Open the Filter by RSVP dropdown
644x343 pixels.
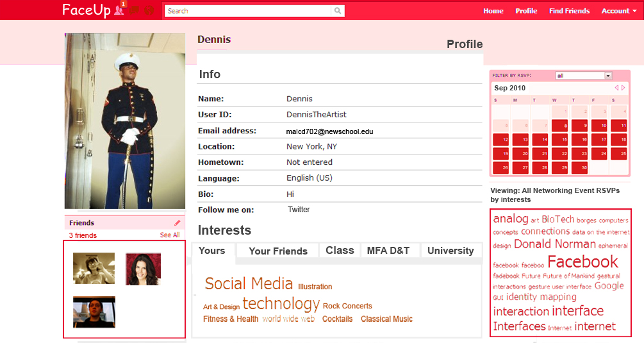click(583, 76)
